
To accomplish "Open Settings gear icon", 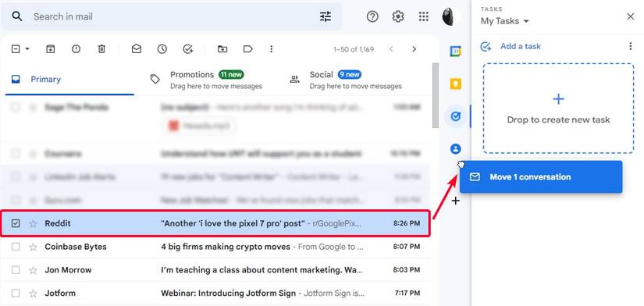I will point(397,17).
